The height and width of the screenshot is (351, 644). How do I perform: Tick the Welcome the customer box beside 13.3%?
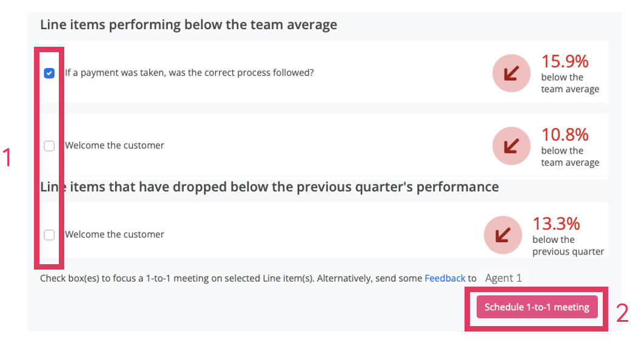[50, 234]
